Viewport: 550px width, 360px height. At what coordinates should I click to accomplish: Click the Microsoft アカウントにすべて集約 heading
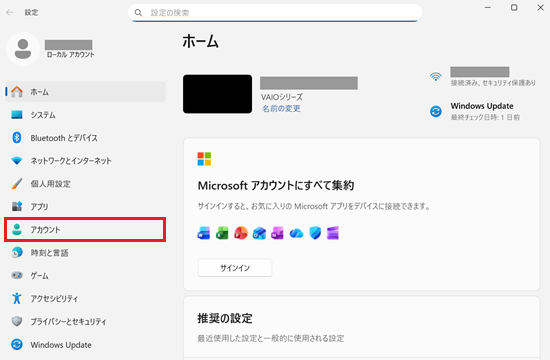(276, 185)
